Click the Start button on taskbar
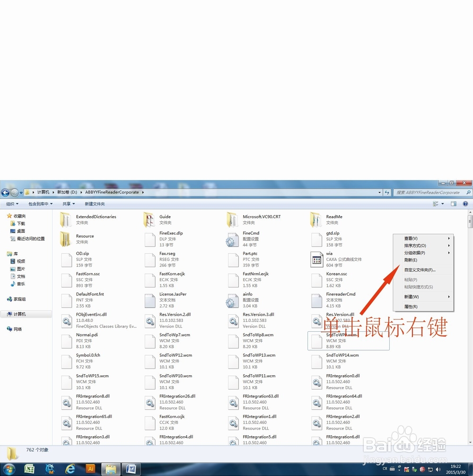Screen dimensions: 473x476 tap(9, 469)
